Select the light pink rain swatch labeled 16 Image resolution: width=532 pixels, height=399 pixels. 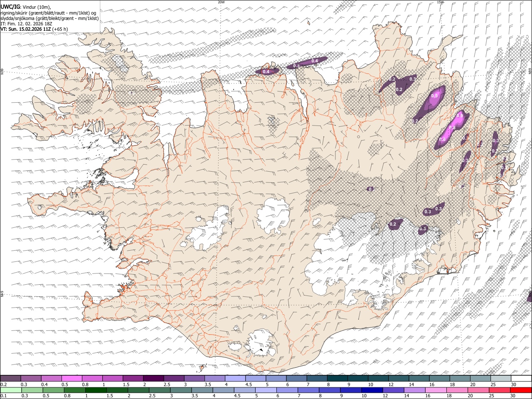pos(435,390)
